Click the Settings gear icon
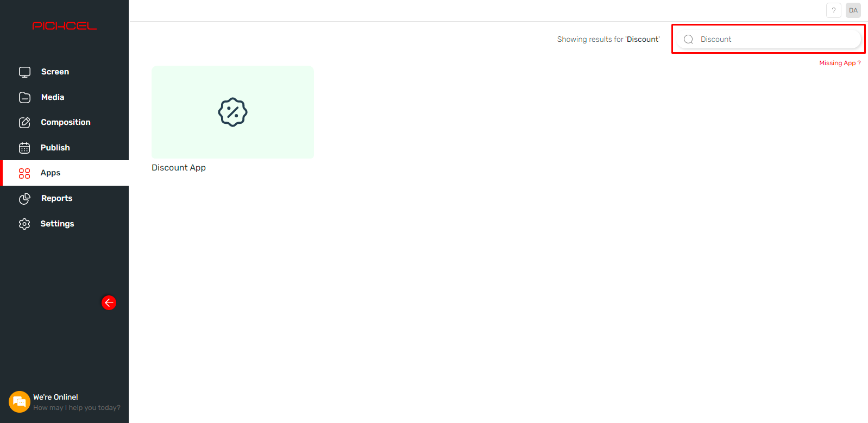 [x=24, y=224]
